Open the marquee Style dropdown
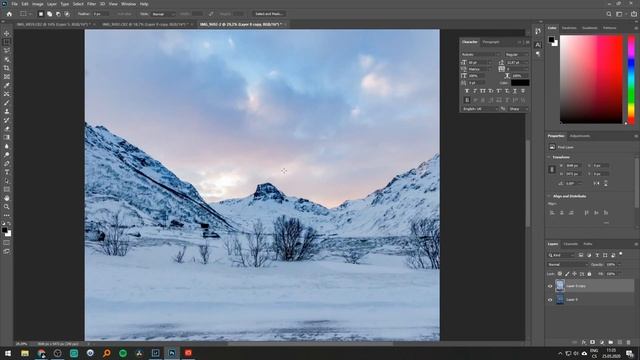Image resolution: width=640 pixels, height=360 pixels. pyautogui.click(x=163, y=14)
